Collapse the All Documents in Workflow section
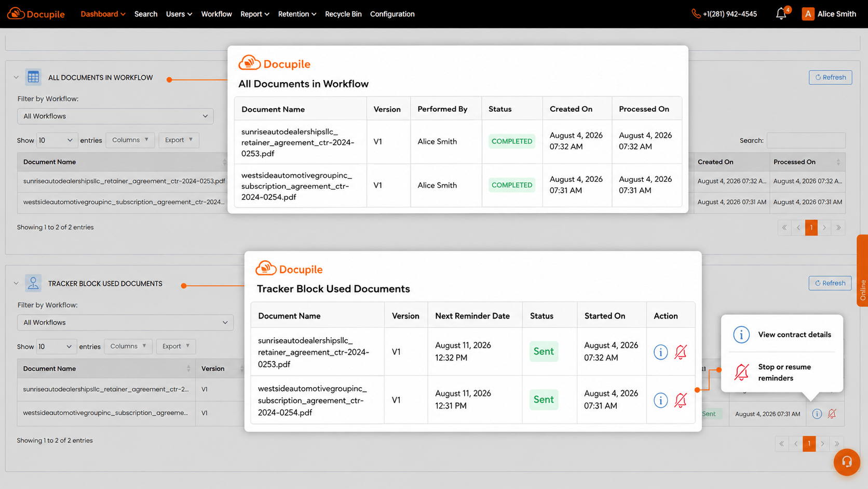Image resolution: width=868 pixels, height=489 pixels. tap(16, 77)
